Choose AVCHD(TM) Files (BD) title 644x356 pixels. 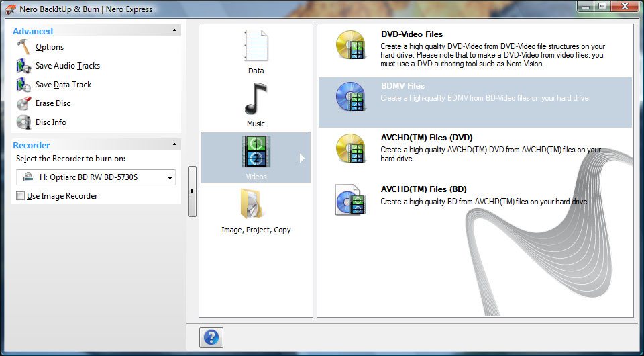[x=423, y=189]
